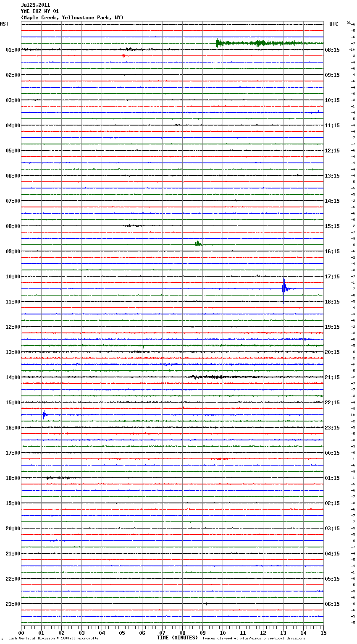Select the 05:00 MST time label
Screen dimensions: 357x644
tap(13, 151)
